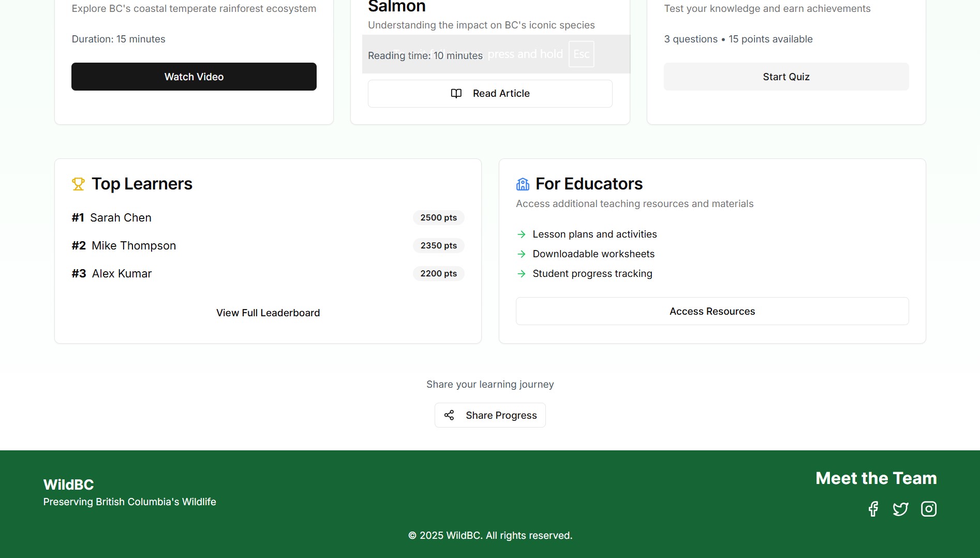This screenshot has width=980, height=558.
Task: Begin the Start Quiz button
Action: pos(786,77)
